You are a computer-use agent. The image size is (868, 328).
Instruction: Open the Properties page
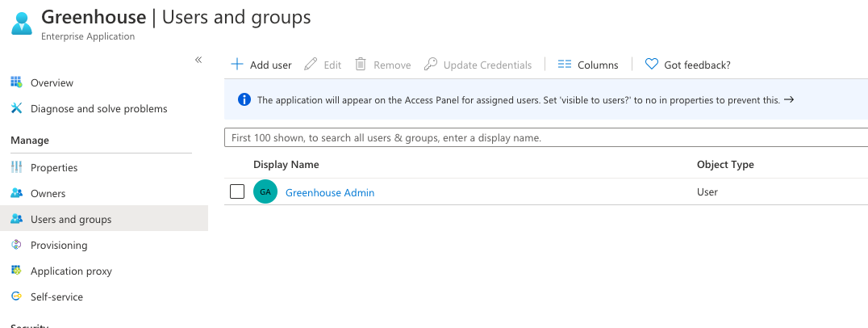coord(54,167)
